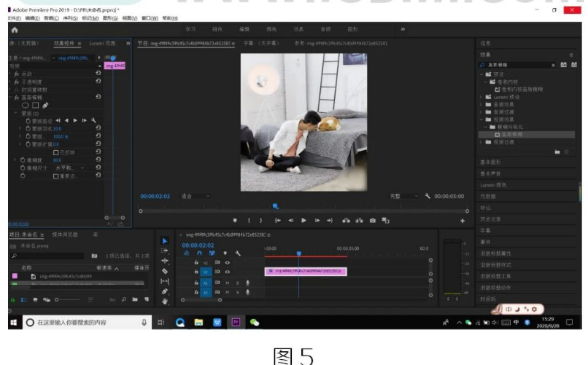The height and width of the screenshot is (365, 588).
Task: Toggle V1 track eye visibility
Action: [x=227, y=271]
